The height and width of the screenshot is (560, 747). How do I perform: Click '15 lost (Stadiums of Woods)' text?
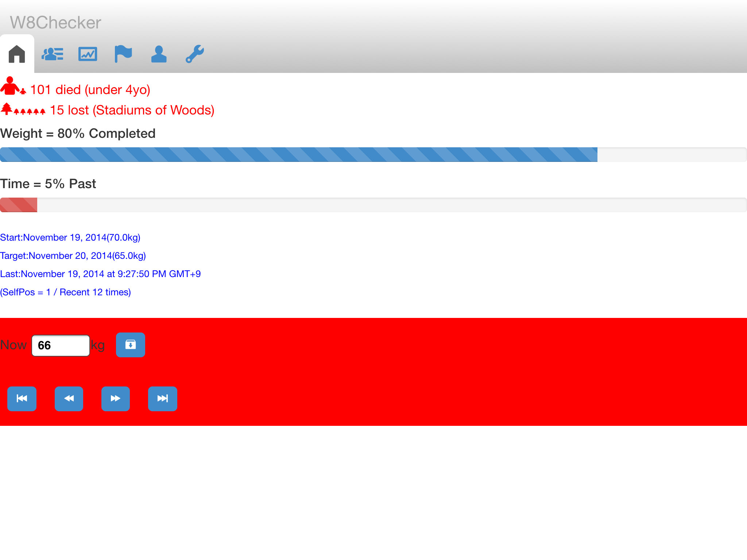pos(132,110)
